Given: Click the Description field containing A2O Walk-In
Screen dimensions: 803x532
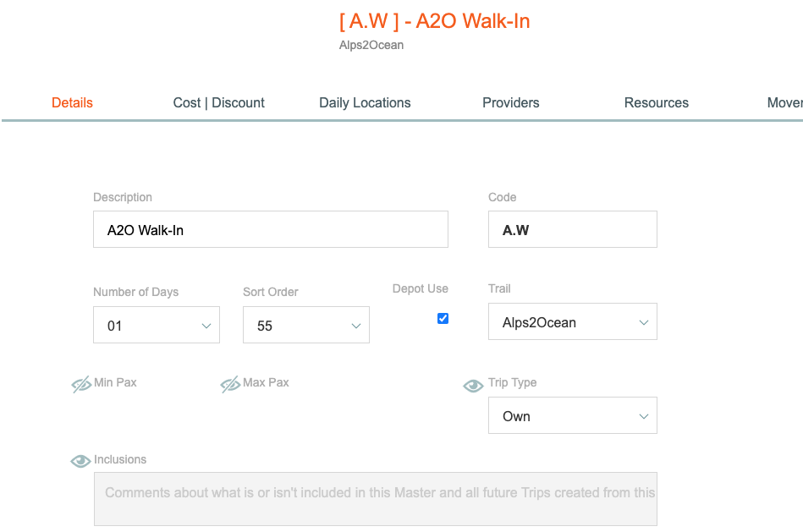Looking at the screenshot, I should pos(271,229).
